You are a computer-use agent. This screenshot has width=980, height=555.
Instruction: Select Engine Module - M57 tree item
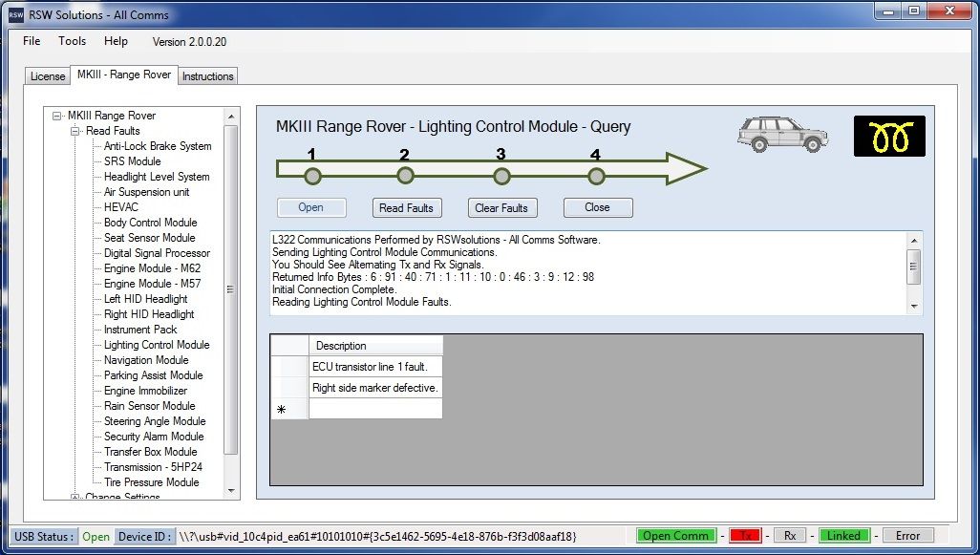153,283
